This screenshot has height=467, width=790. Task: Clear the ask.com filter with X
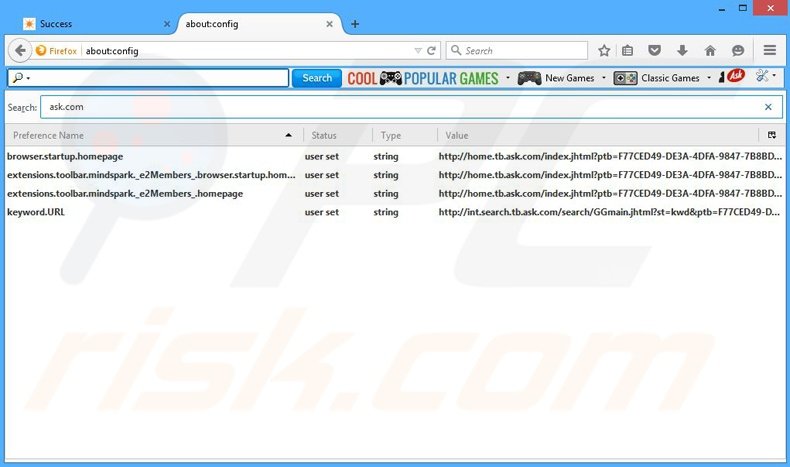coord(768,107)
